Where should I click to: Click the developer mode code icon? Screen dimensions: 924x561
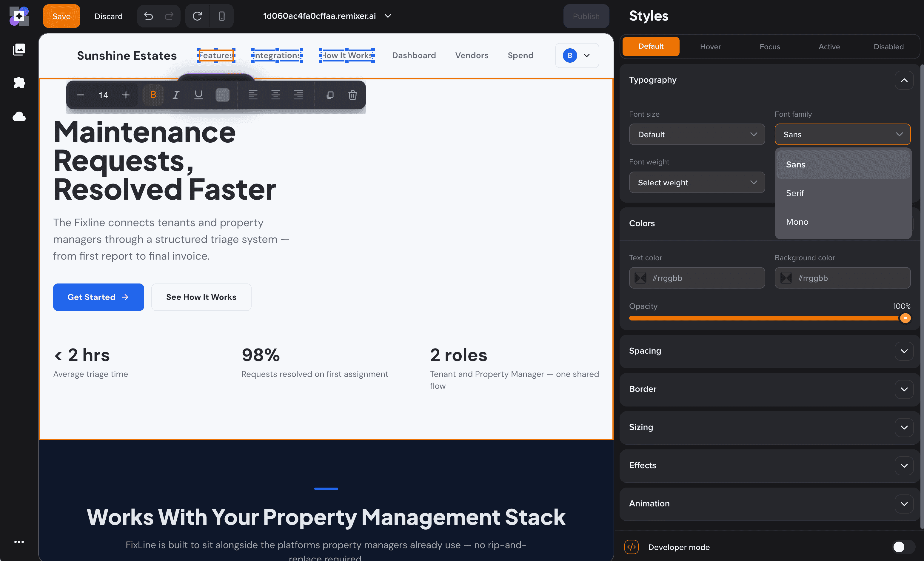click(632, 547)
